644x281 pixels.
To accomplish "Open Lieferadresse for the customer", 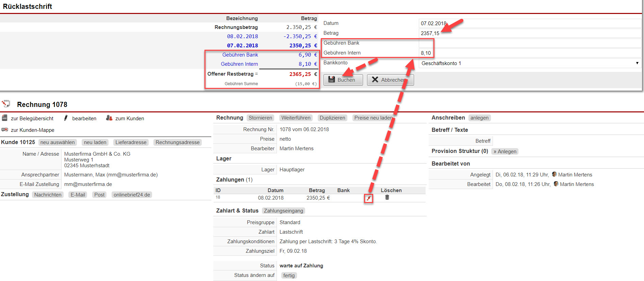I will (131, 142).
